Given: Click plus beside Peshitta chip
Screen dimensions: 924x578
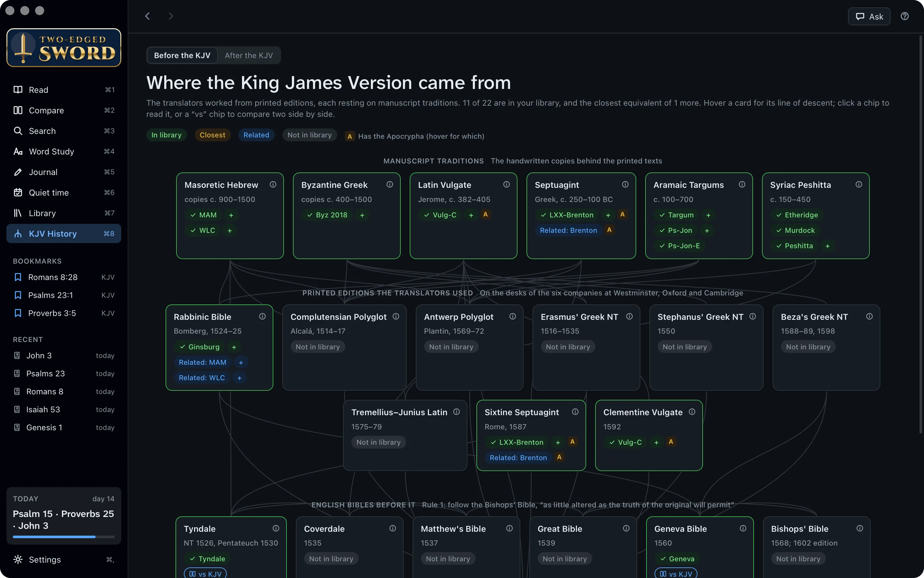Looking at the screenshot, I should (827, 246).
